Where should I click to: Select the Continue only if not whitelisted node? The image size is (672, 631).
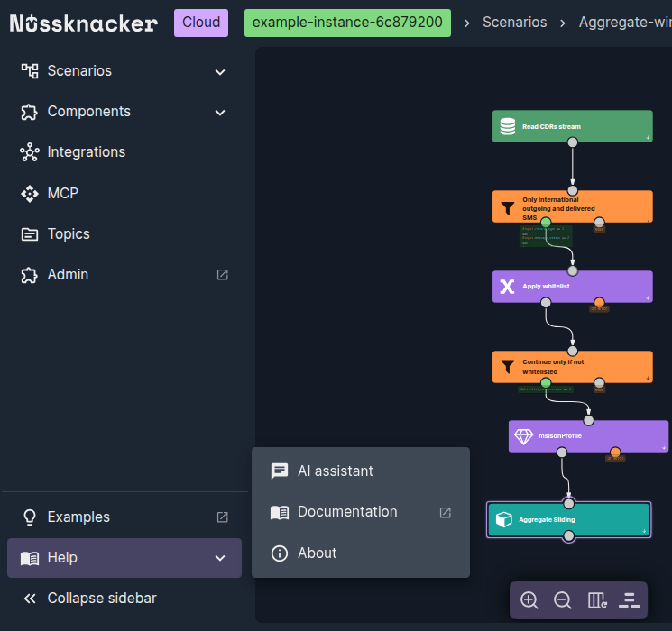pos(572,367)
